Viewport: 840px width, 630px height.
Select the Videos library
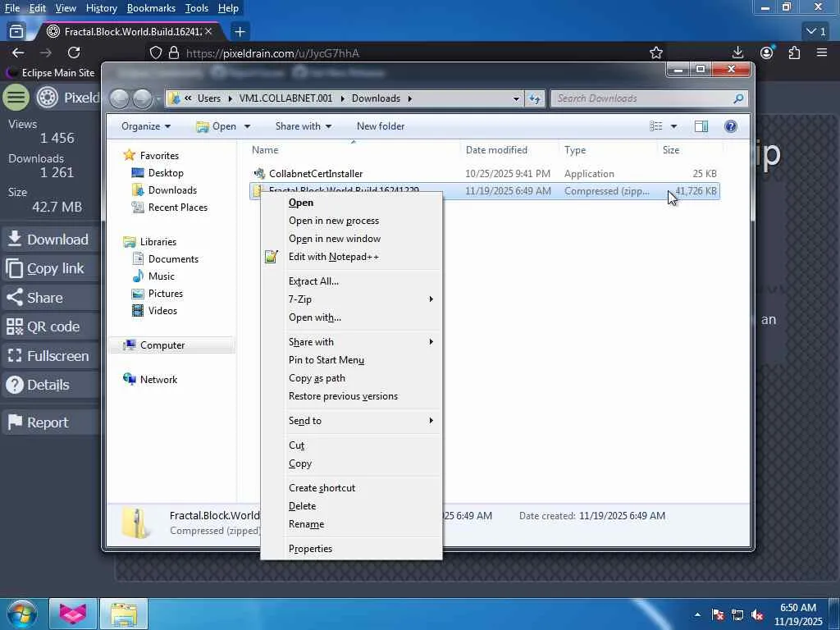tap(162, 311)
